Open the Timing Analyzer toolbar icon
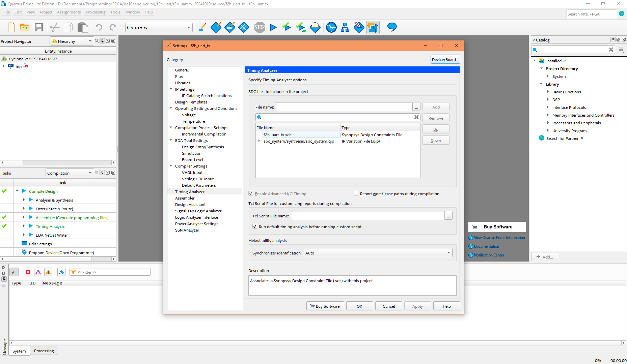 tap(331, 27)
